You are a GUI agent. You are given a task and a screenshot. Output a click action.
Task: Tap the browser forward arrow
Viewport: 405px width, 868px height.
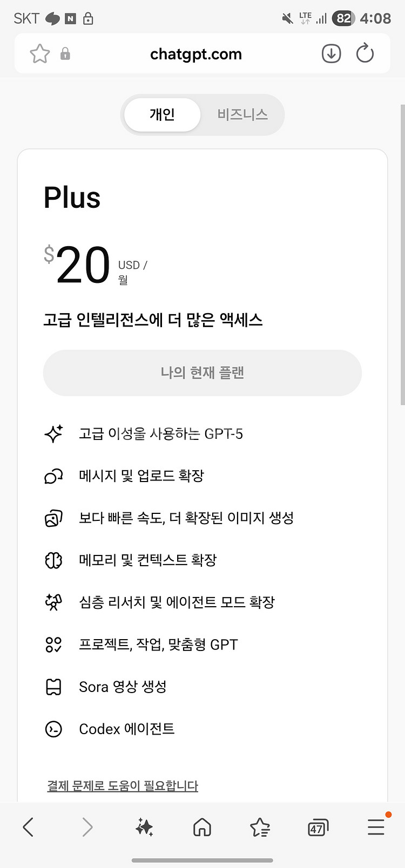(87, 827)
